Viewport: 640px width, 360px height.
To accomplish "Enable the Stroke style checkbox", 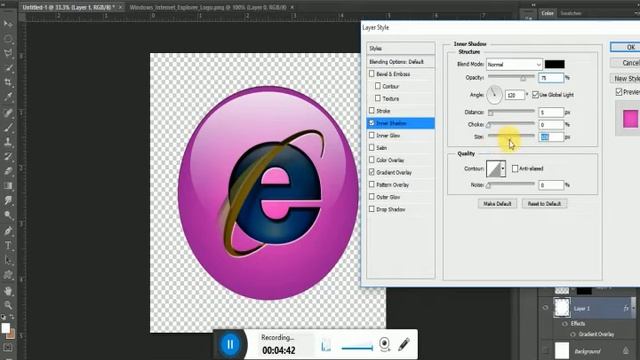I will click(371, 111).
